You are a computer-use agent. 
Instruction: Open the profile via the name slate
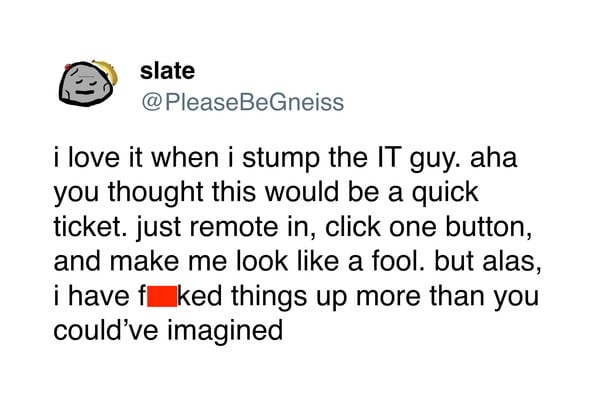pos(167,71)
